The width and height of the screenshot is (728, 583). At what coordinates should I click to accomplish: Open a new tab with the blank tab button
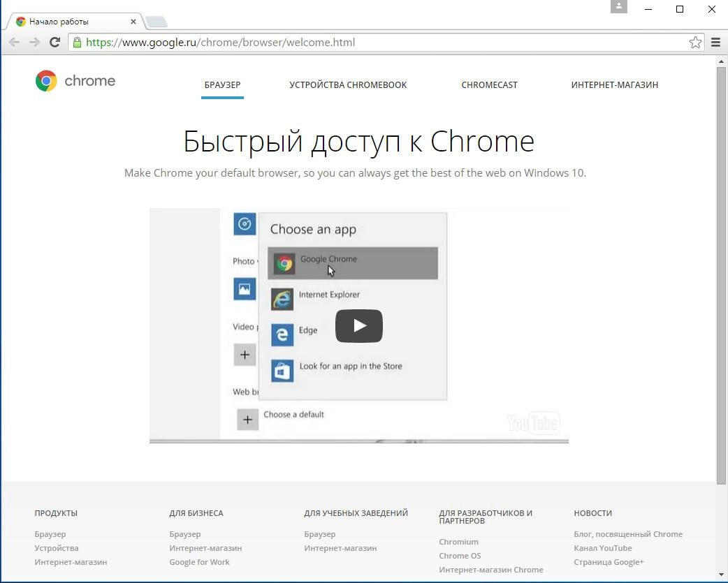pyautogui.click(x=156, y=22)
